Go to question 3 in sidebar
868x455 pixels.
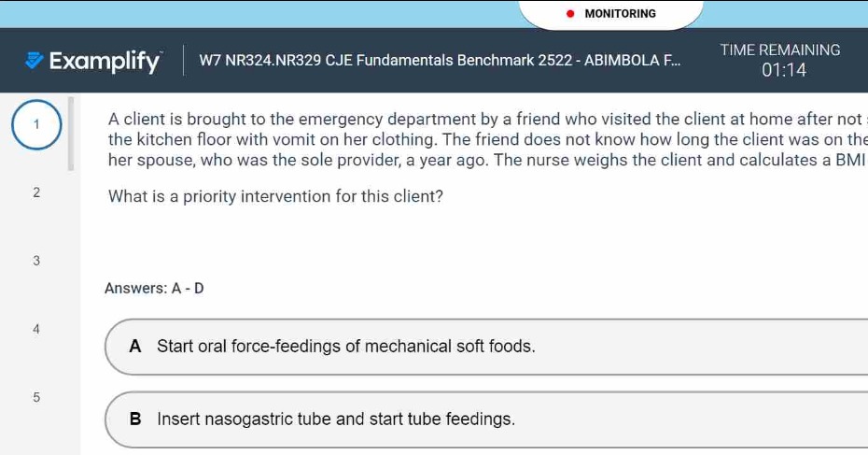click(36, 261)
